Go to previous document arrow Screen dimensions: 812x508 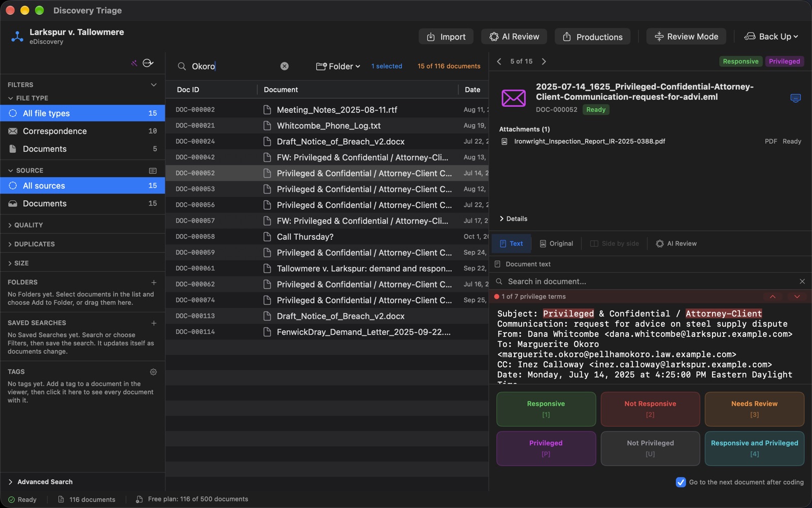click(499, 61)
